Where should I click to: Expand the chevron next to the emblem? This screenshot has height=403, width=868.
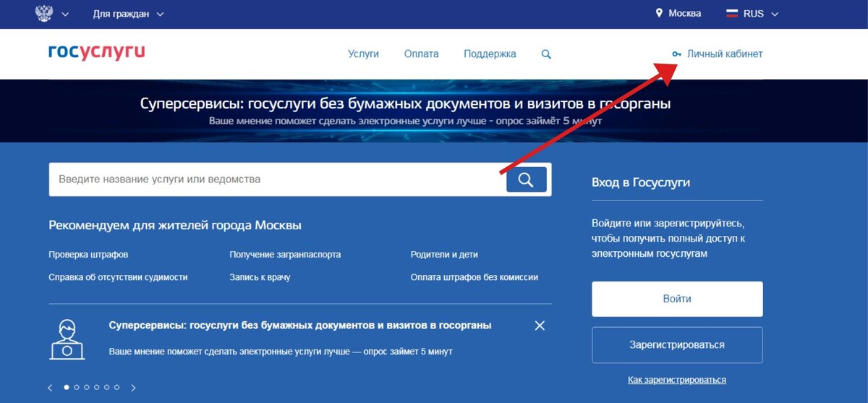(x=66, y=14)
